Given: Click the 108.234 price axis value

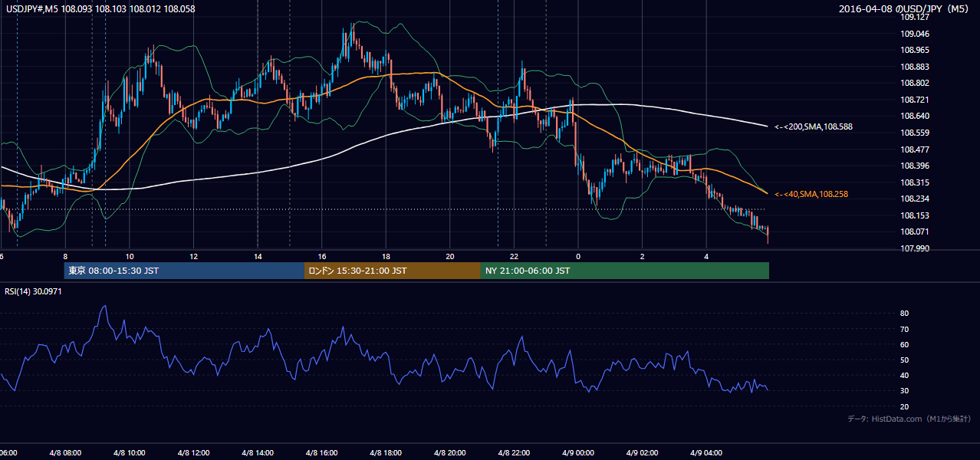Looking at the screenshot, I should [916, 199].
